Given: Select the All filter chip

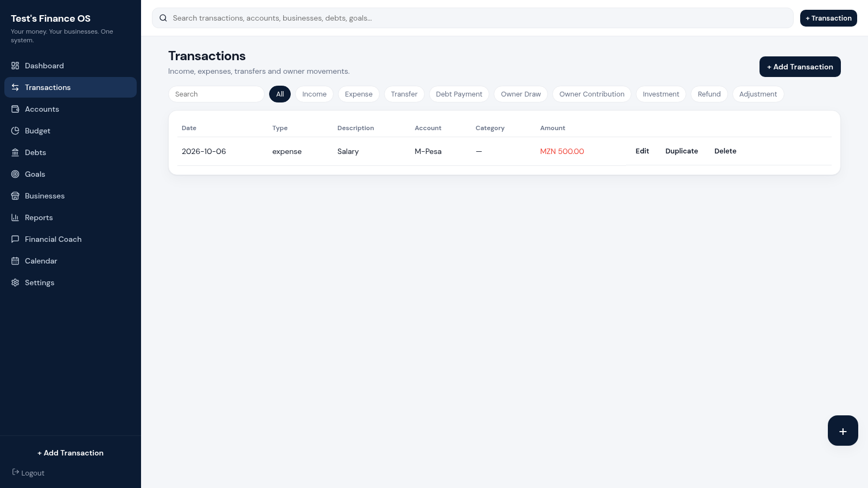Looking at the screenshot, I should pos(280,94).
